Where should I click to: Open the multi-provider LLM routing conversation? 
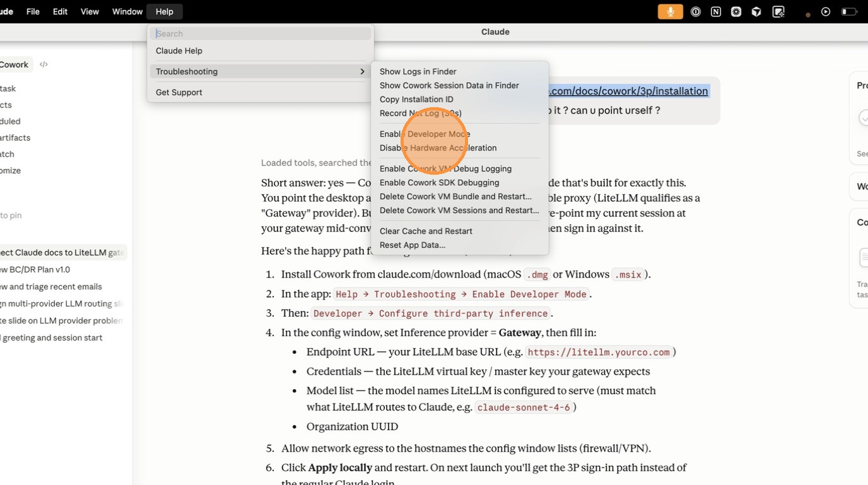coord(62,303)
